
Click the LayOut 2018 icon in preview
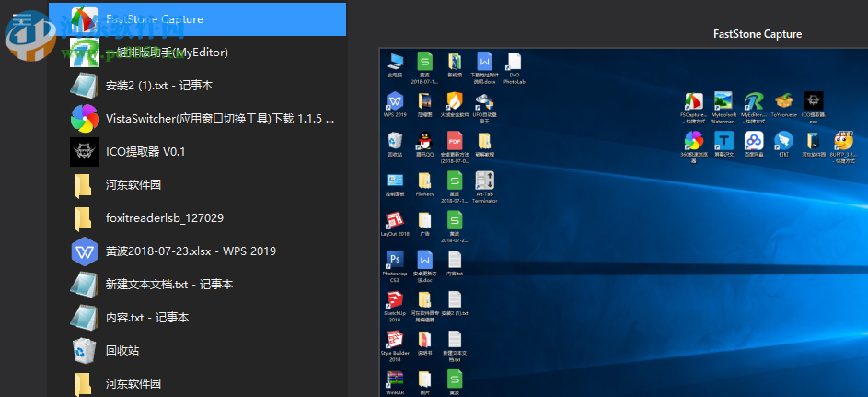(x=395, y=220)
